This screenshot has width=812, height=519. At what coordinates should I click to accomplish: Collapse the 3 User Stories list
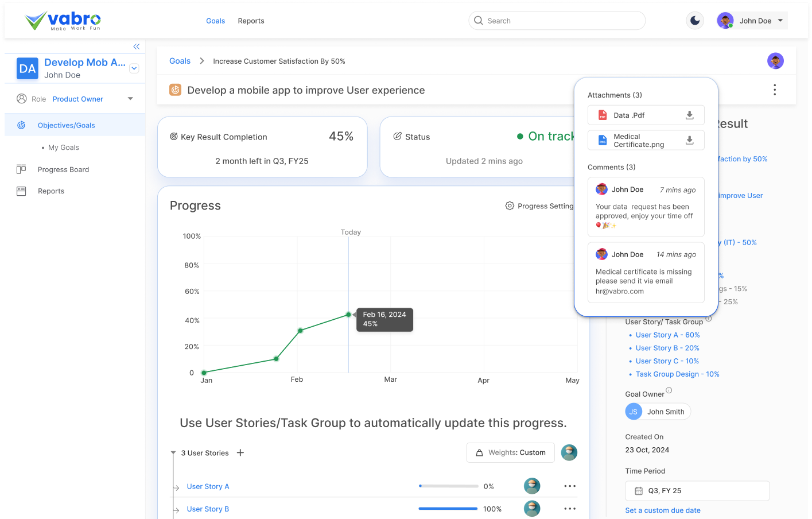pos(173,453)
